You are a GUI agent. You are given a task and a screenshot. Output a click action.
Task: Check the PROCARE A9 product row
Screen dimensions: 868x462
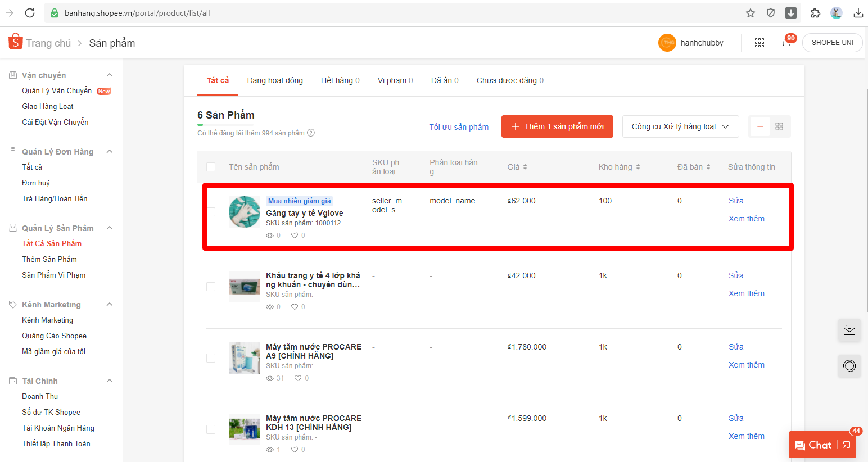(x=211, y=358)
